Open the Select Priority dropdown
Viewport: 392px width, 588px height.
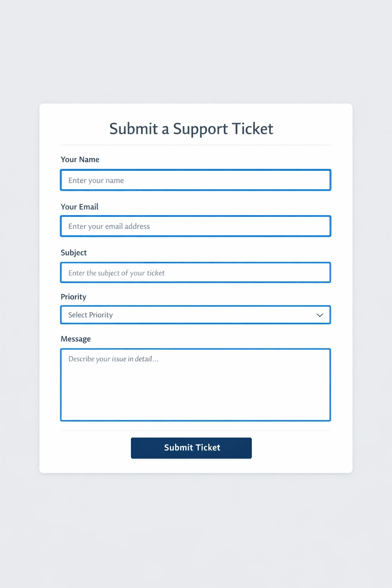(195, 315)
